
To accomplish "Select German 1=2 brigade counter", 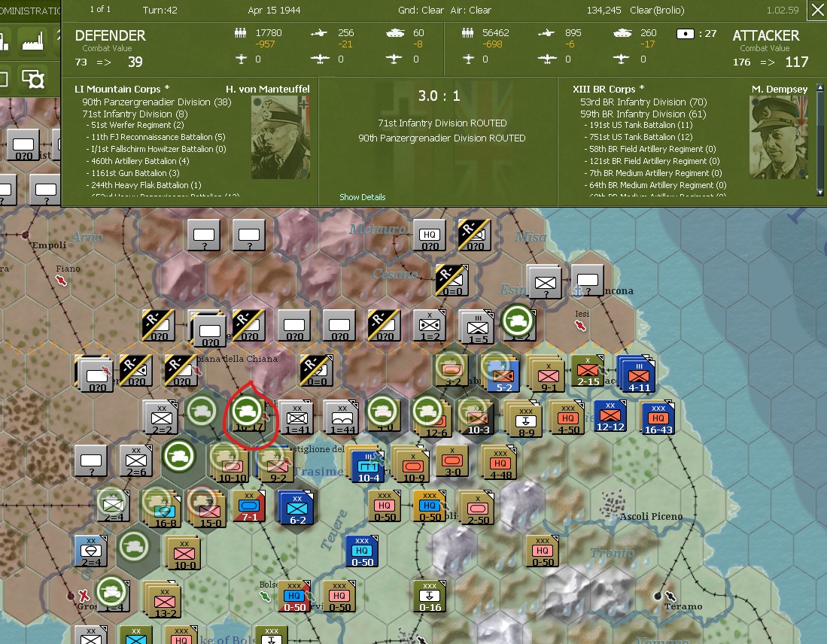I will tap(430, 326).
